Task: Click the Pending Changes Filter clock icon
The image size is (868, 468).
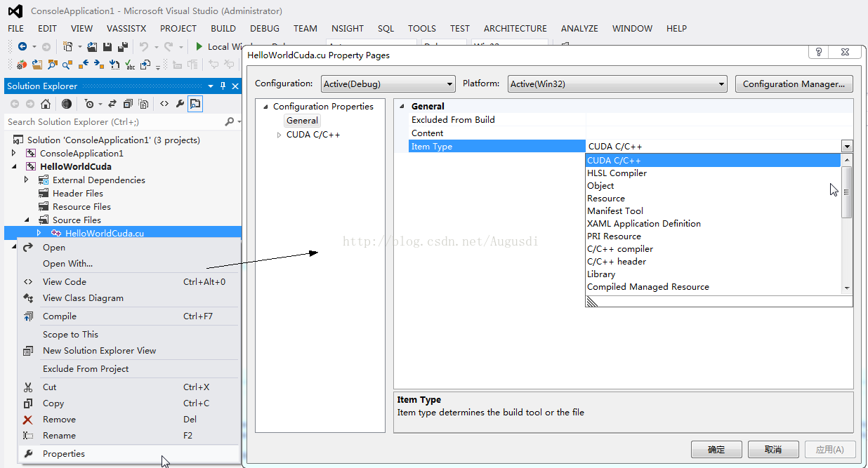Action: tap(89, 104)
